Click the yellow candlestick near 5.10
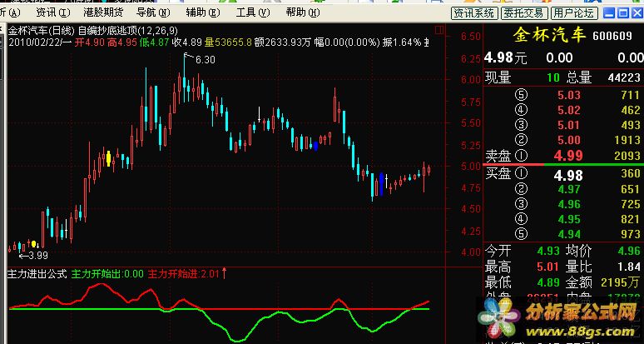The width and height of the screenshot is (644, 344). coord(108,158)
